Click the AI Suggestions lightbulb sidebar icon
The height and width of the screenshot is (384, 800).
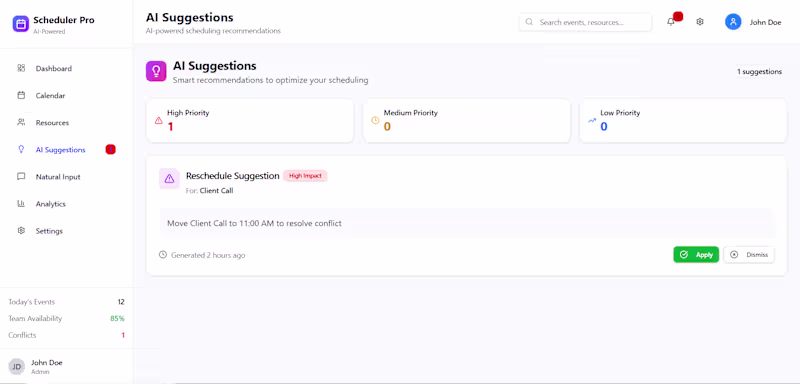(x=21, y=149)
